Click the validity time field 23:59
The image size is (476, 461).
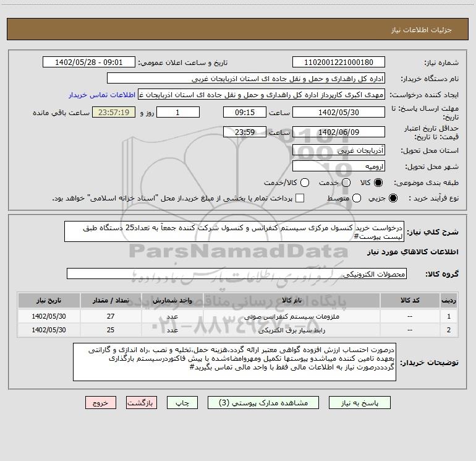tap(245, 132)
